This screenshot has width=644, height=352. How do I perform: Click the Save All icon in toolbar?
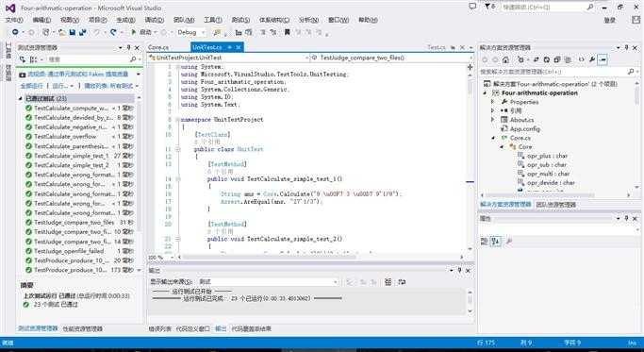coord(83,32)
